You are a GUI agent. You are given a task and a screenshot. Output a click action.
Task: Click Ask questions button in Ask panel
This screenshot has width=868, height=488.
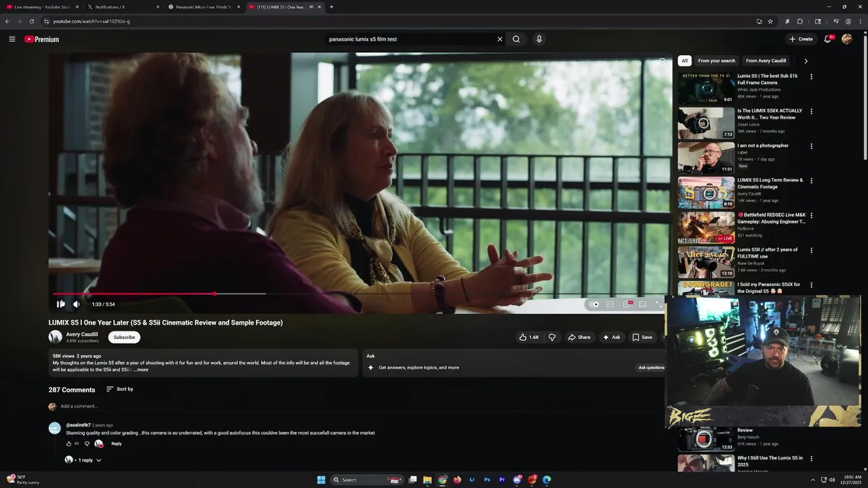click(652, 367)
